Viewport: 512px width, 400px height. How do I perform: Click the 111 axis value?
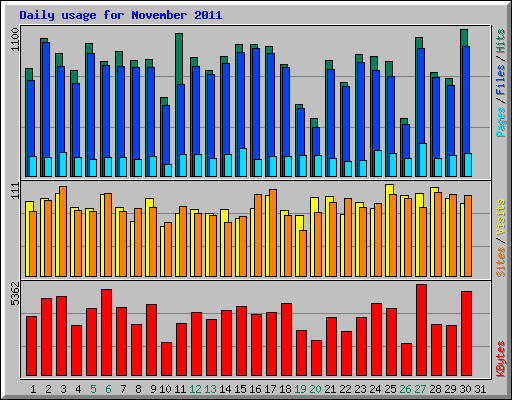(x=16, y=191)
